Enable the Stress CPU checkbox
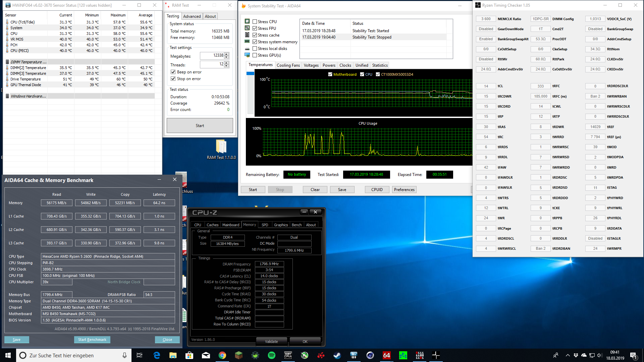The image size is (644, 362). 255,22
